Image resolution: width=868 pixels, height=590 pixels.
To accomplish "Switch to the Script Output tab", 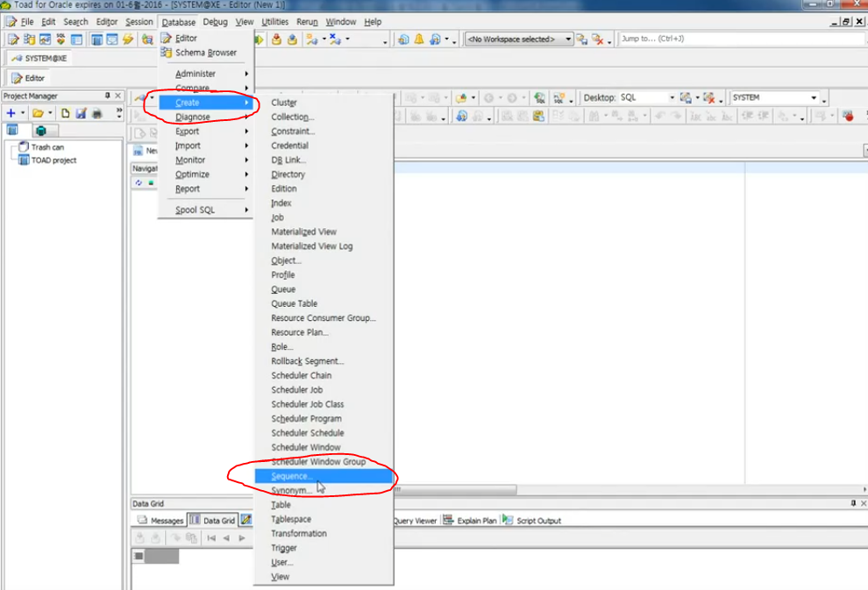I will (532, 520).
